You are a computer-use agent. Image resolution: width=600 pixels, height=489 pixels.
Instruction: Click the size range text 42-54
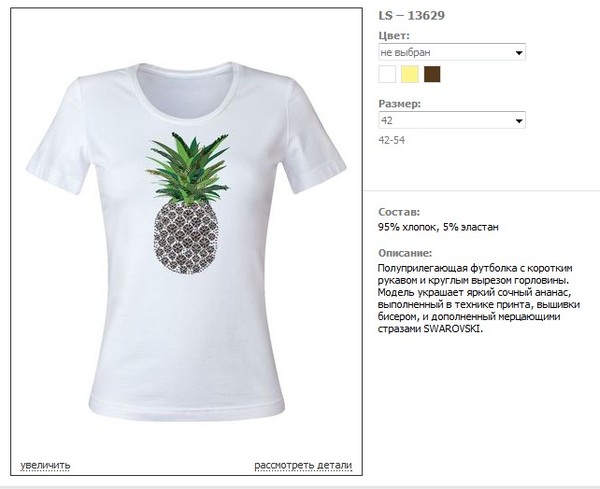pos(391,140)
